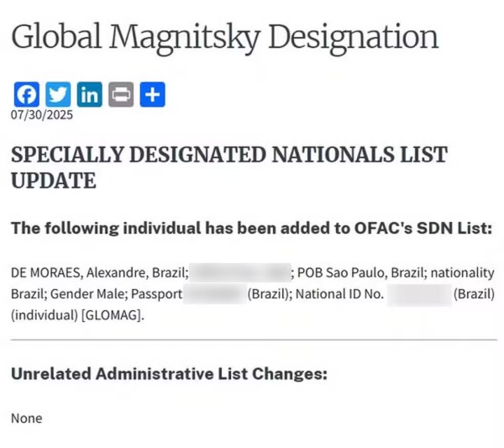This screenshot has height=448, width=504.
Task: Click the Specially Designated Nationals List Update heading
Action: 228,167
